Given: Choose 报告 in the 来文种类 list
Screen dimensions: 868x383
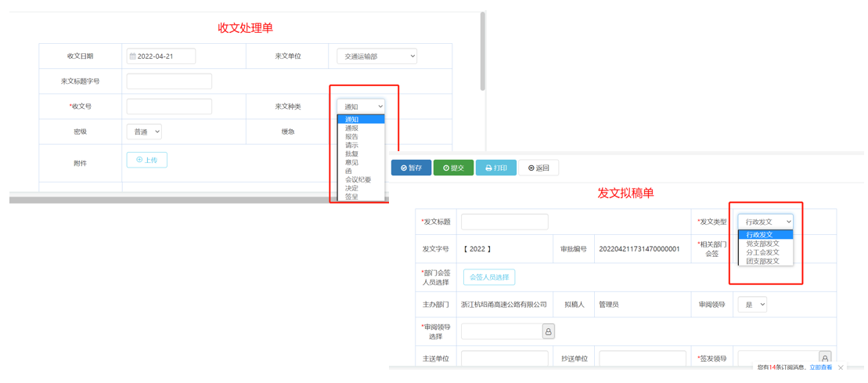Looking at the screenshot, I should [351, 136].
